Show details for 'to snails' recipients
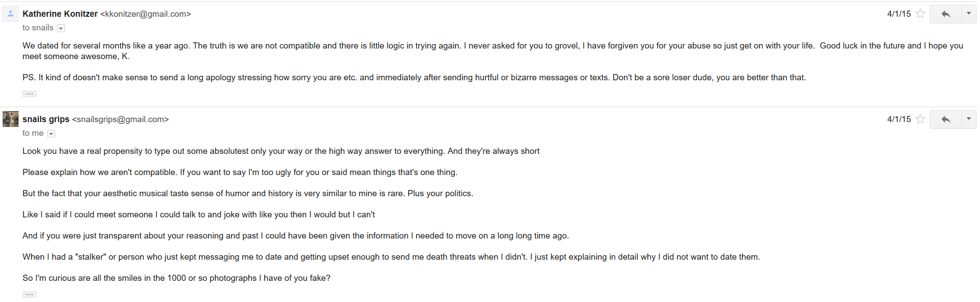Viewport: 980px width, 302px height. tap(61, 28)
